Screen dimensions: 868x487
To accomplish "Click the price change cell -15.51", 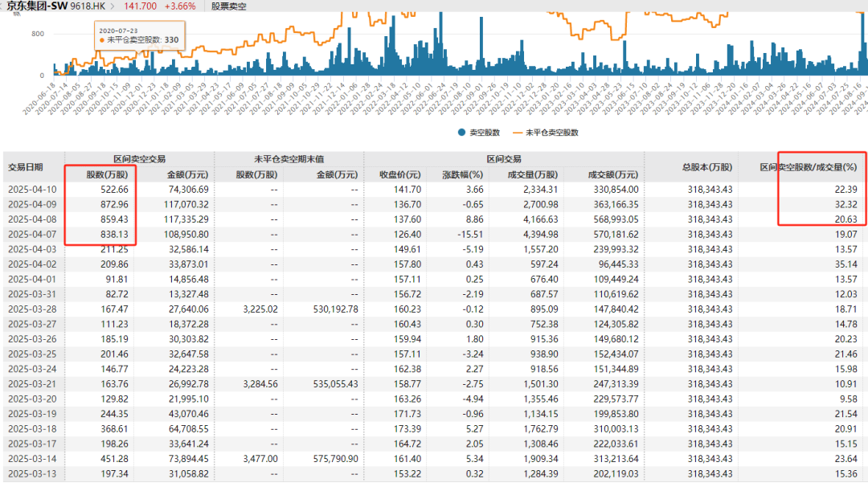I will [470, 234].
